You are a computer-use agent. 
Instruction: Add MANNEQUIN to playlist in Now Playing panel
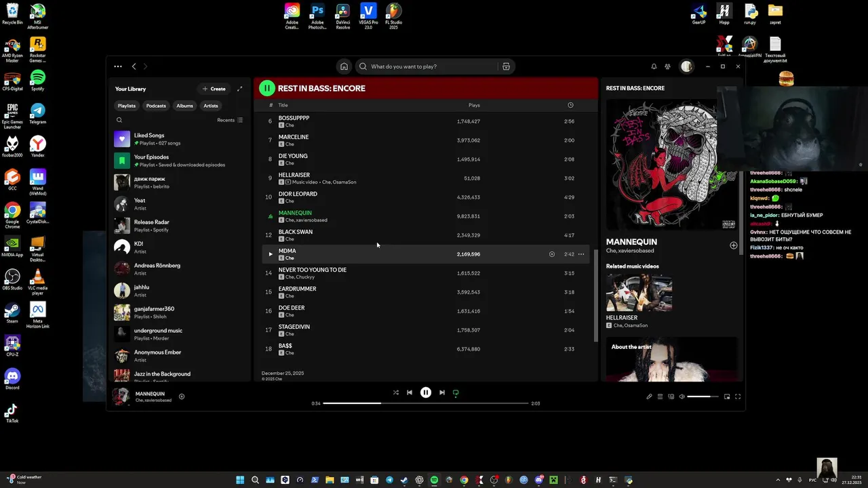[733, 245]
